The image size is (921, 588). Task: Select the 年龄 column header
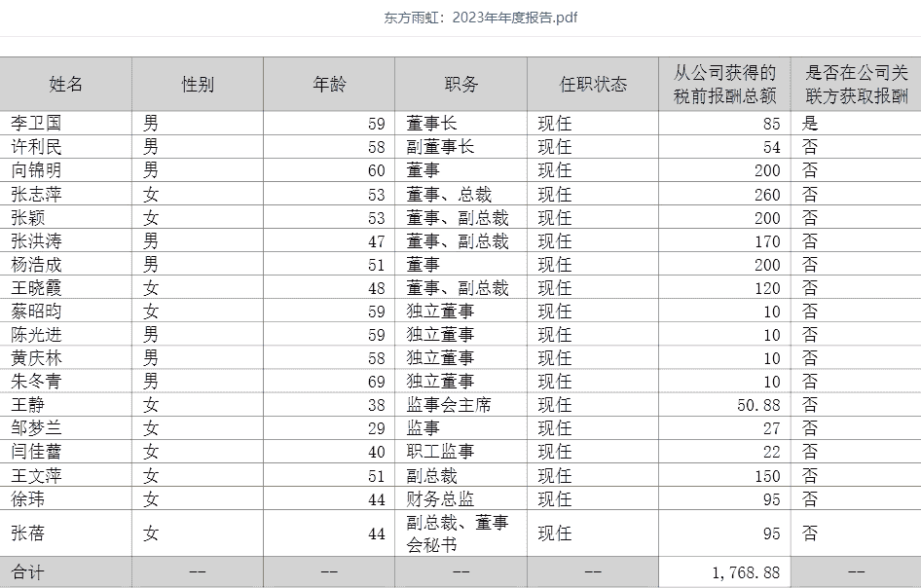329,84
